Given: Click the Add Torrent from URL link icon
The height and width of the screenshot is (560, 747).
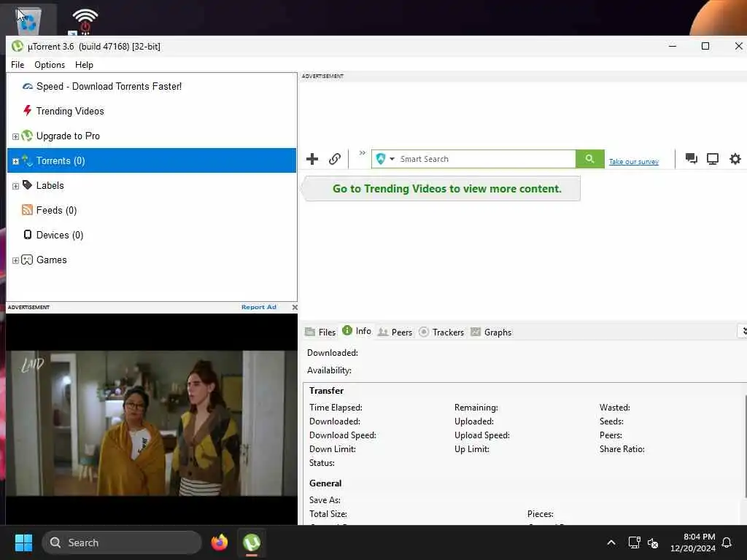Looking at the screenshot, I should click(335, 159).
